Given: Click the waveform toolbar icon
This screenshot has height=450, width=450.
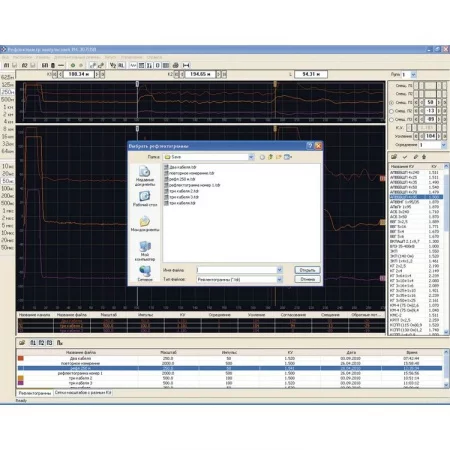Looking at the screenshot, I should coord(134,65).
